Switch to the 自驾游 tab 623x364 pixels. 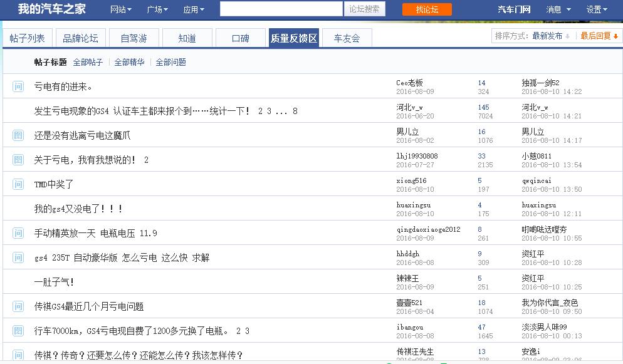click(x=134, y=38)
